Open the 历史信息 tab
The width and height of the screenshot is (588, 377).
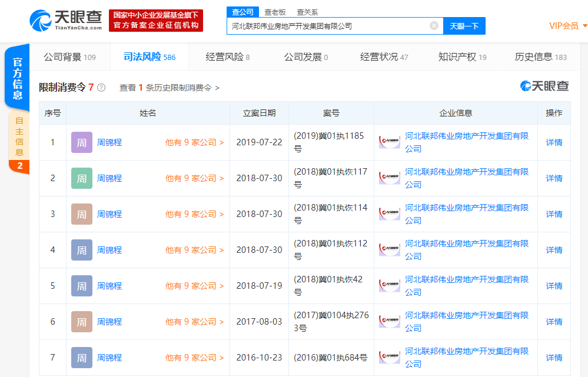pyautogui.click(x=540, y=57)
